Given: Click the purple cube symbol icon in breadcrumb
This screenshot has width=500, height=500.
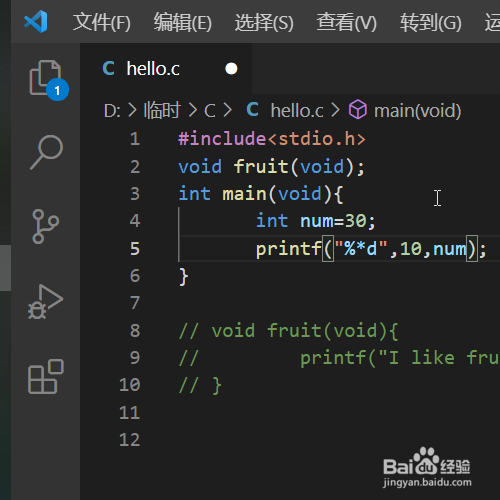Looking at the screenshot, I should point(358,110).
